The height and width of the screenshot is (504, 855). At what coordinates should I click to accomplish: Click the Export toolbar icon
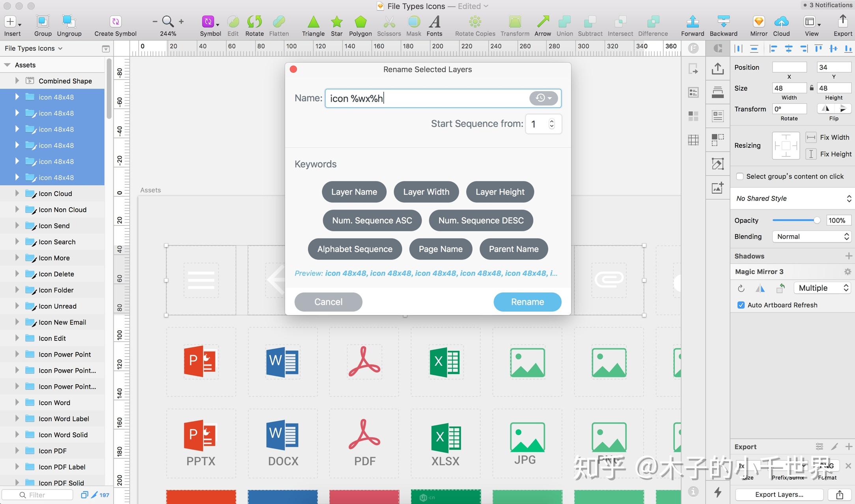coord(843,22)
